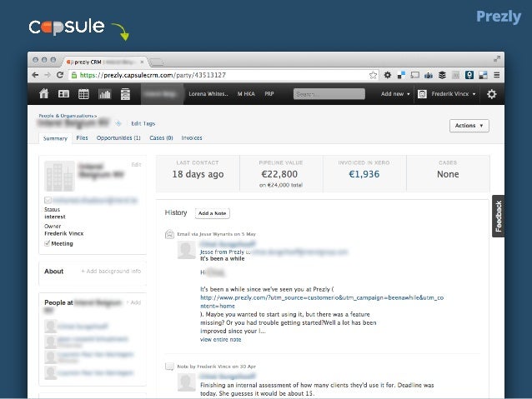Viewport: 532px width, 399px height.
Task: Open the contacts card icon in navbar
Action: (63, 94)
